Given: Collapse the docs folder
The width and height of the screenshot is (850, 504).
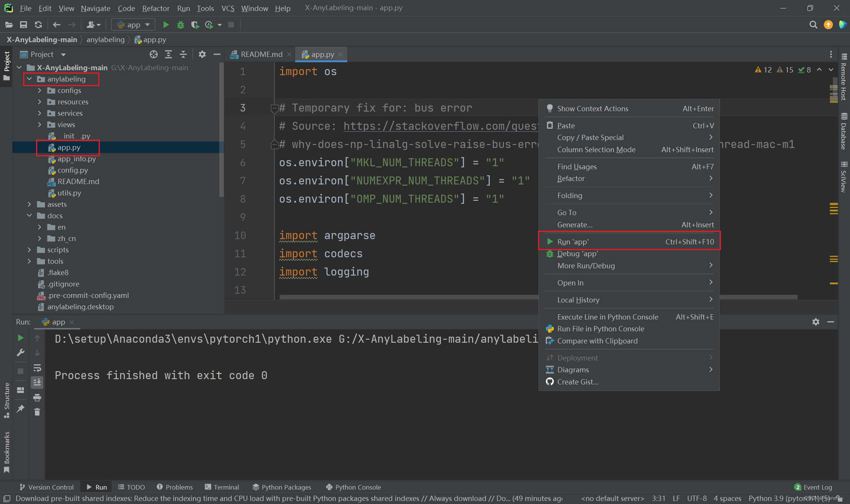Looking at the screenshot, I should tap(29, 216).
